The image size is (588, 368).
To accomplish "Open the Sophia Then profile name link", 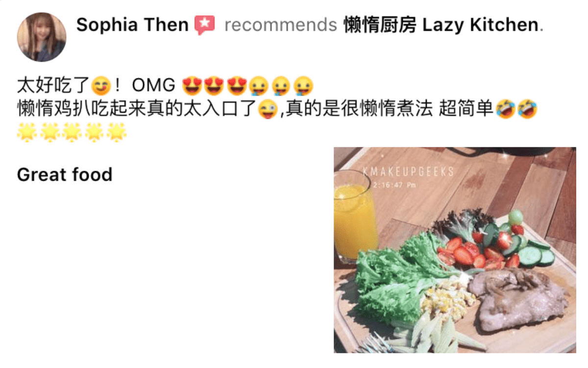I will pyautogui.click(x=132, y=25).
